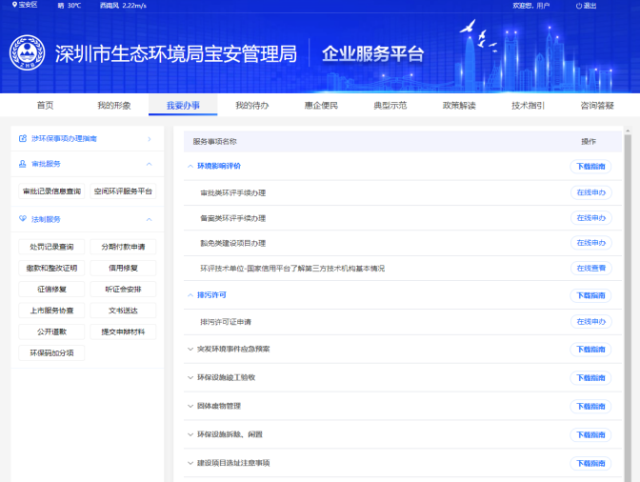Open 处罚记录查询 in the sidebar
This screenshot has height=482, width=640.
(x=52, y=246)
